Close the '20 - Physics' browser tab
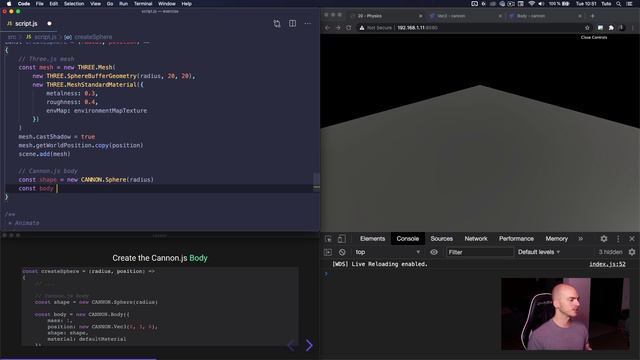Screen dimensions: 640x360 coord(420,16)
